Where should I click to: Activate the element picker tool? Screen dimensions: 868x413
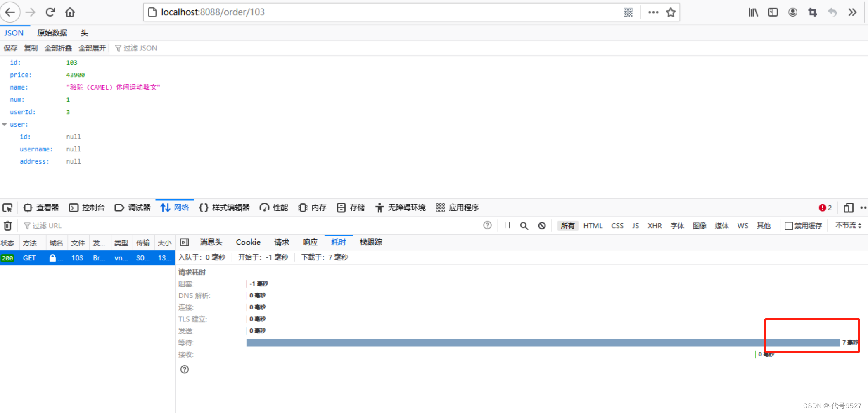click(x=7, y=208)
